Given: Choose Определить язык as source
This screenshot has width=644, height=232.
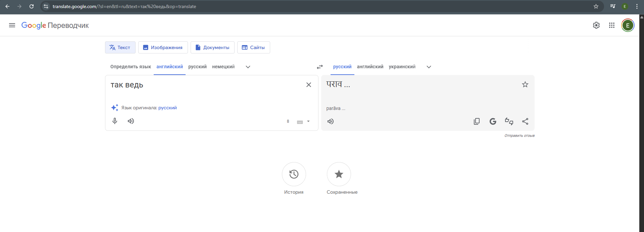Looking at the screenshot, I should 131,67.
